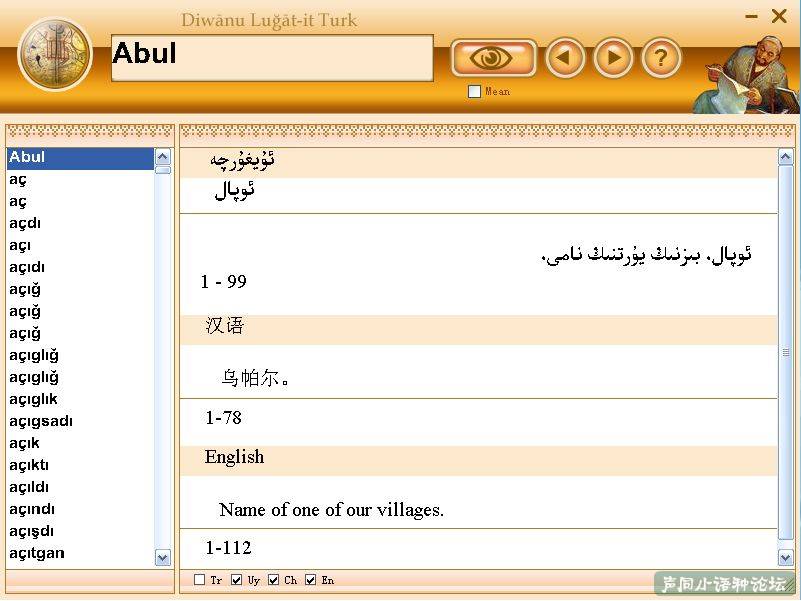
Task: Close the Diwanu Lugat-it Turk window
Action: click(x=779, y=16)
